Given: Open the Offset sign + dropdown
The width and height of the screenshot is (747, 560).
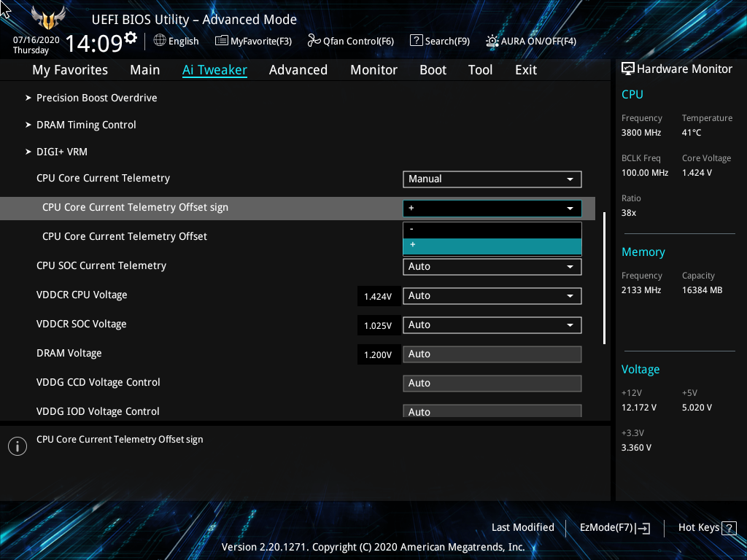Looking at the screenshot, I should [492, 208].
